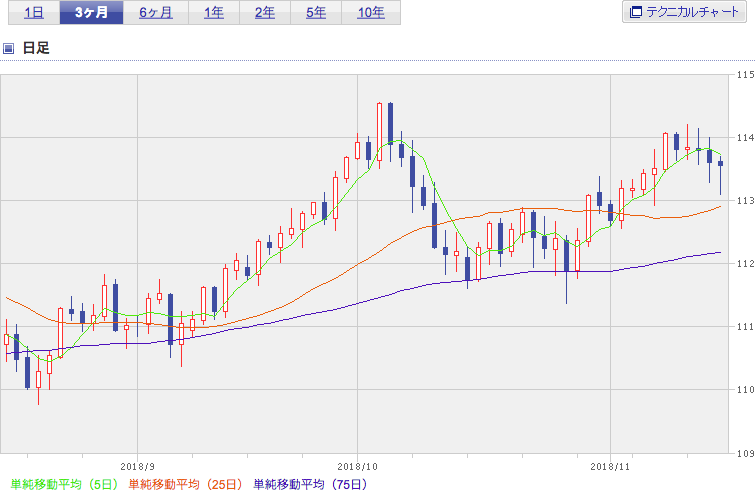
Task: View the 5年 chart period
Action: click(x=316, y=13)
